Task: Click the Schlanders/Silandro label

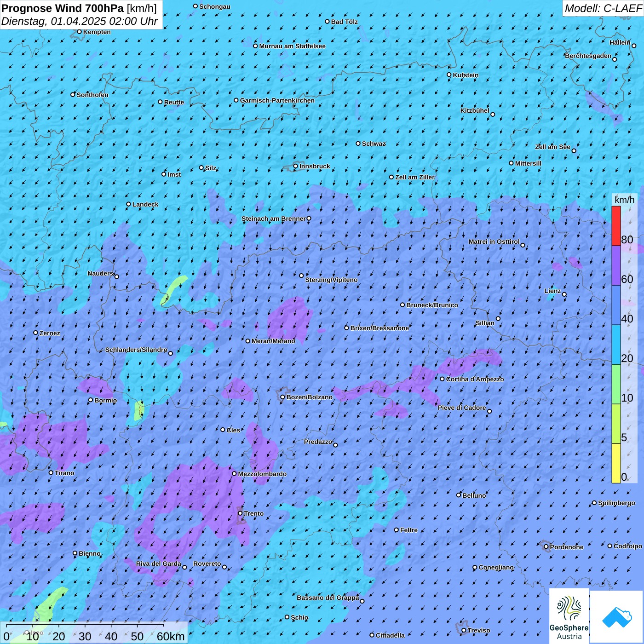Action: 136,350
